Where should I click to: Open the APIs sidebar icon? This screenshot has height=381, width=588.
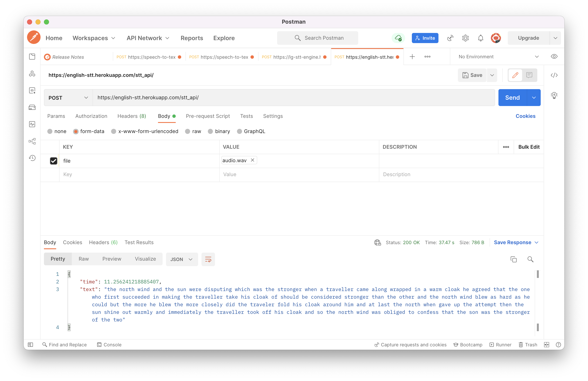[x=32, y=74]
